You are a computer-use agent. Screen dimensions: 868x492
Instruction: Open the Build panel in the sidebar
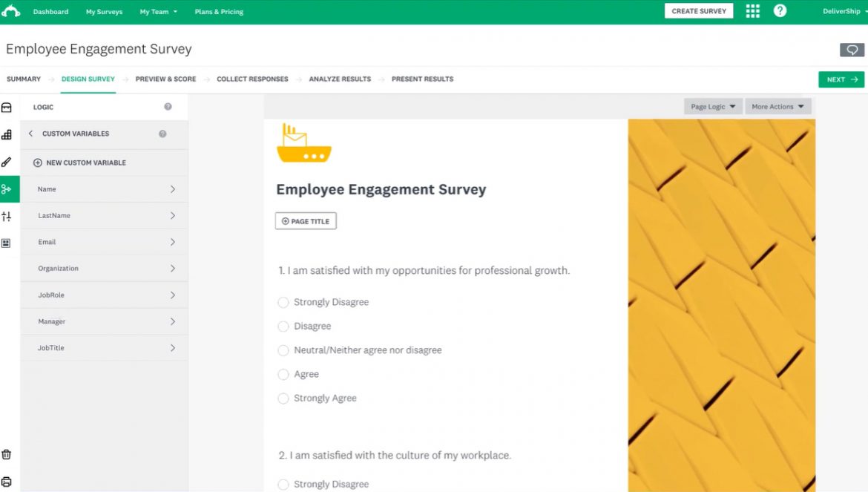pos(7,107)
